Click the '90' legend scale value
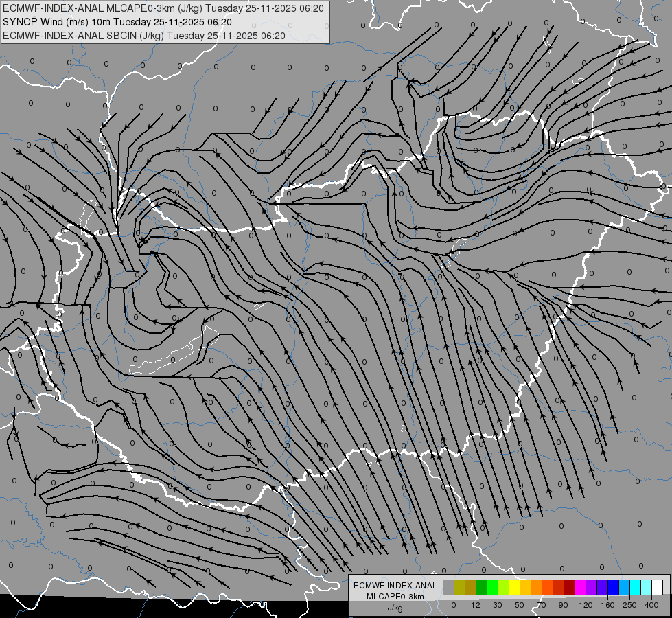Viewport: 672px width, 618px height. pos(563,605)
